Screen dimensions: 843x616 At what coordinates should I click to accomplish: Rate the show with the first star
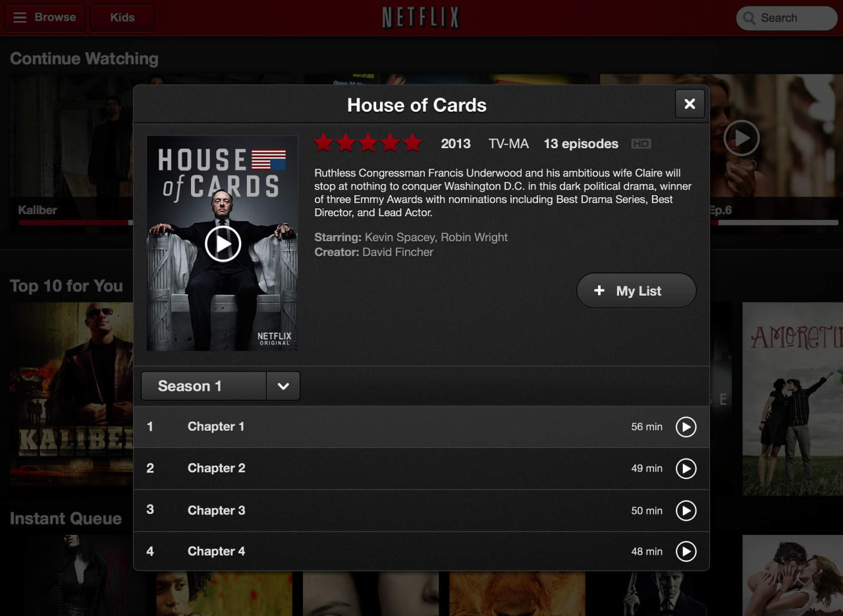point(323,143)
